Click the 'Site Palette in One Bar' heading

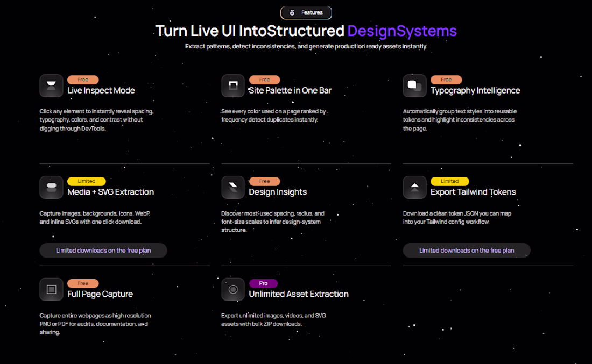tap(290, 90)
